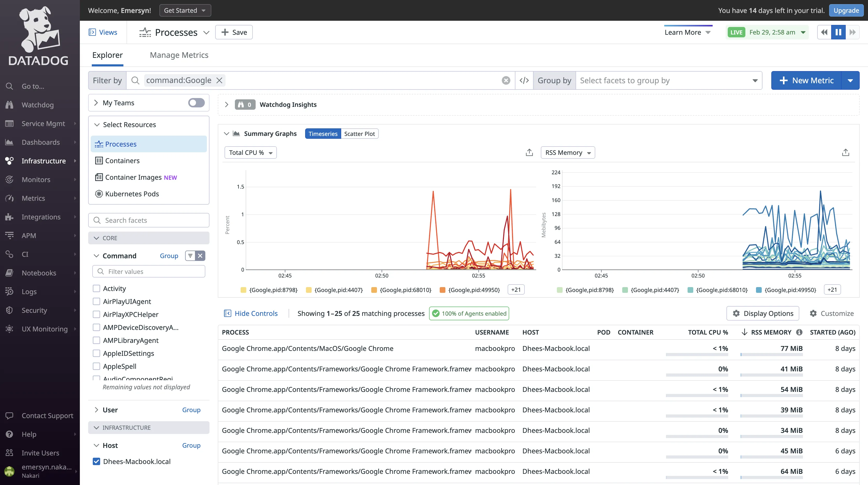Select the Explorer tab
The height and width of the screenshot is (485, 868).
[x=108, y=55]
